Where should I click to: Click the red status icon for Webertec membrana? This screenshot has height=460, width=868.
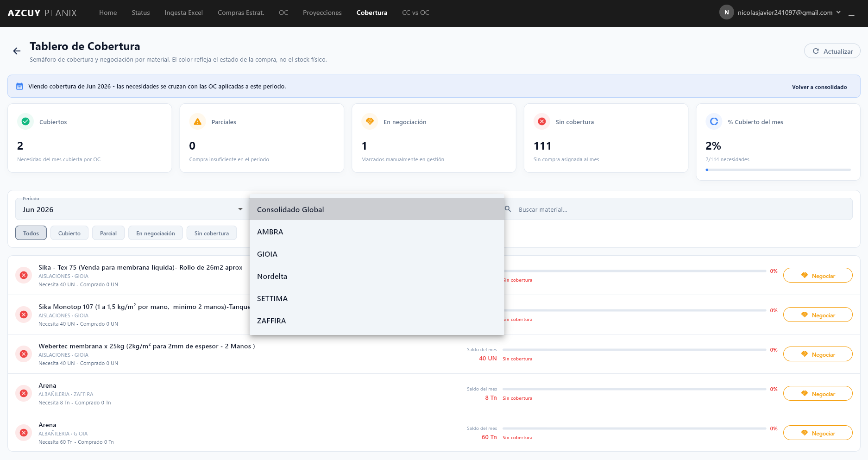coord(24,354)
